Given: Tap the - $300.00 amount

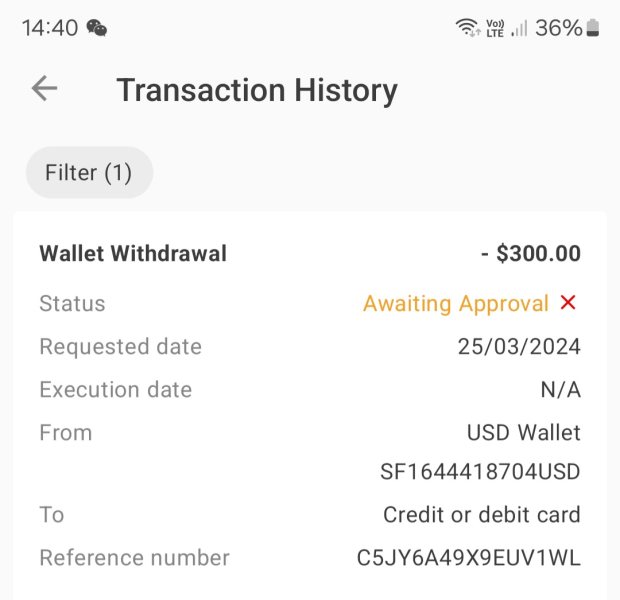Looking at the screenshot, I should [x=530, y=254].
